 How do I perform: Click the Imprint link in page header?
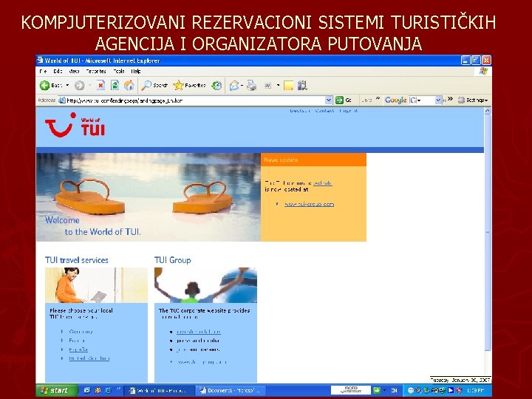coord(349,111)
